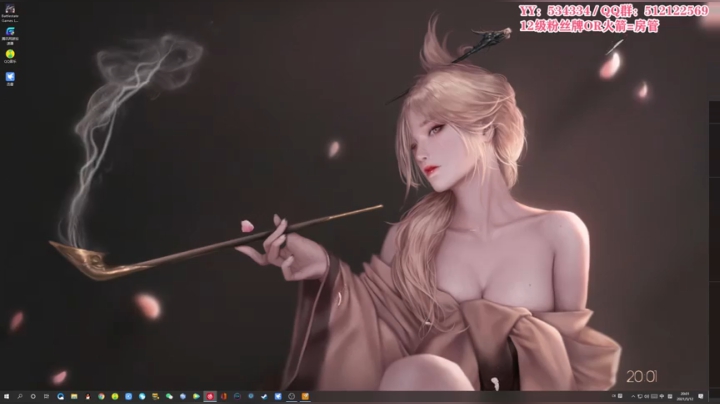This screenshot has width=720, height=404.
Task: Open the notification Action Center
Action: click(x=701, y=396)
